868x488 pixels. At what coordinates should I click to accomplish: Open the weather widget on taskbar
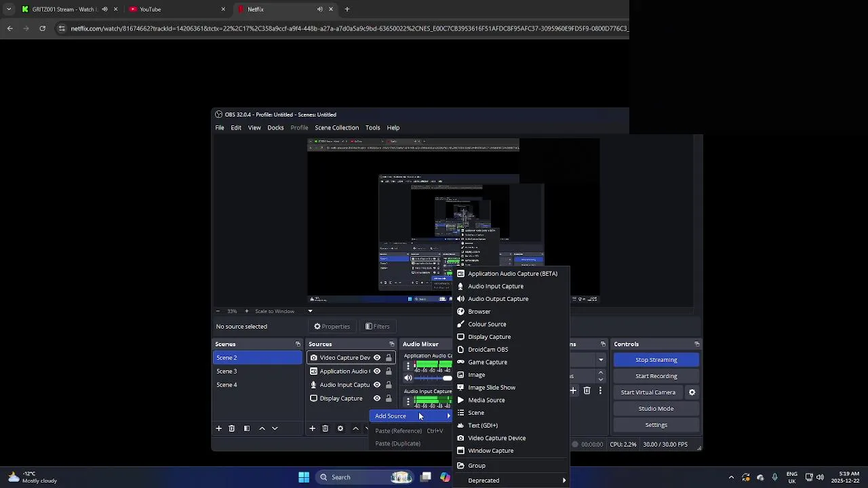pos(33,477)
